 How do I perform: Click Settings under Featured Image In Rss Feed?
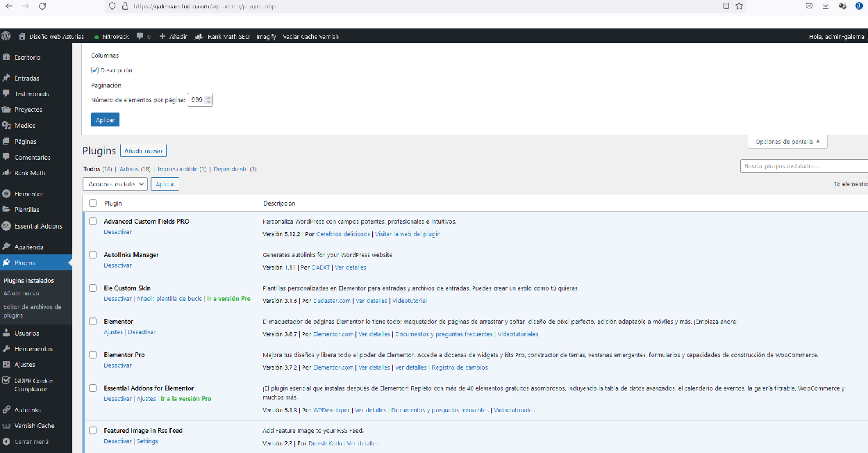click(x=147, y=441)
